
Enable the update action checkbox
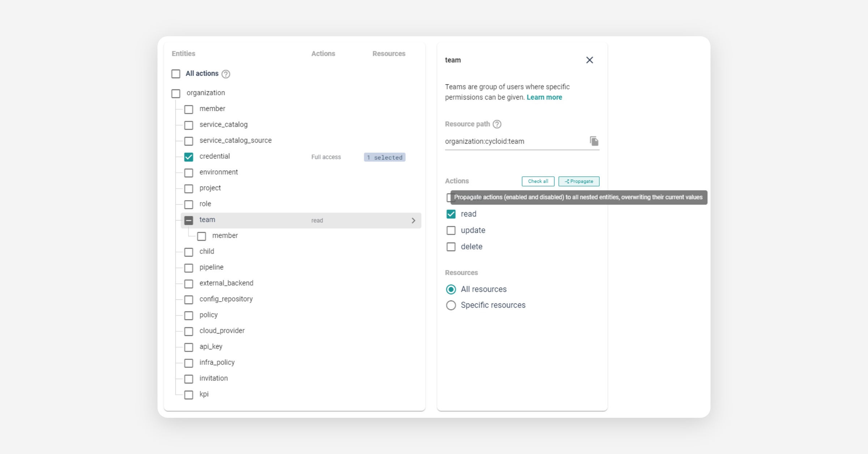[x=451, y=231]
